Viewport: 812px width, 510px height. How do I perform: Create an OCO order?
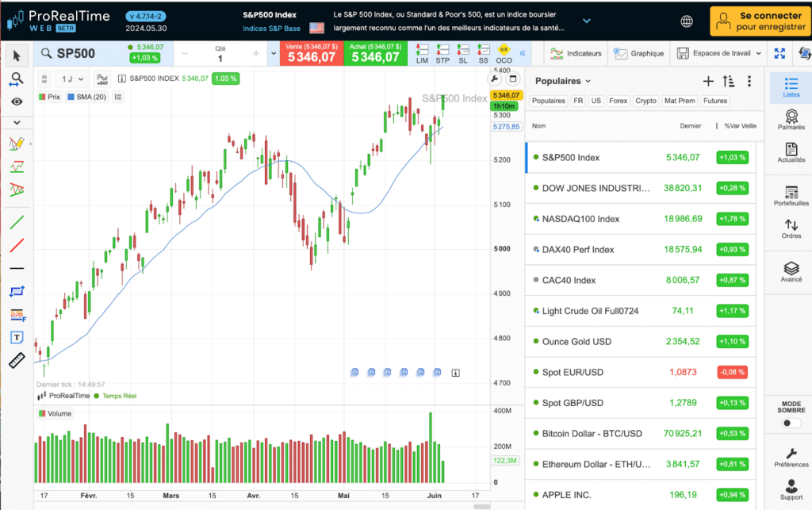click(504, 54)
